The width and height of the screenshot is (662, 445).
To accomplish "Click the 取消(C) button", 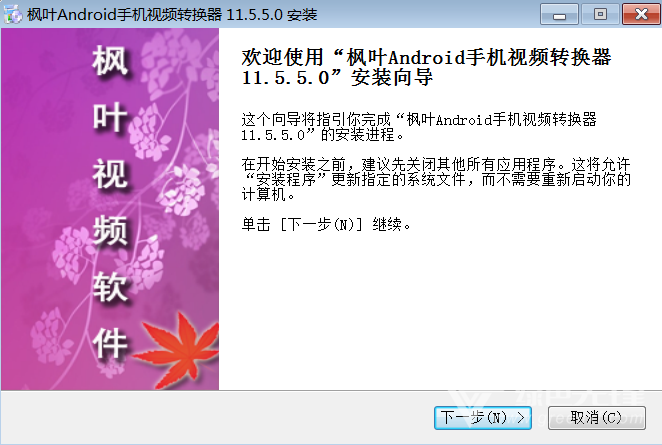I will [597, 418].
